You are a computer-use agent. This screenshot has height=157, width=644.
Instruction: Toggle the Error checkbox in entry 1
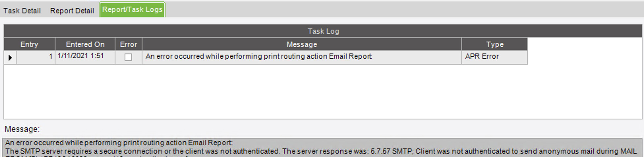(128, 57)
